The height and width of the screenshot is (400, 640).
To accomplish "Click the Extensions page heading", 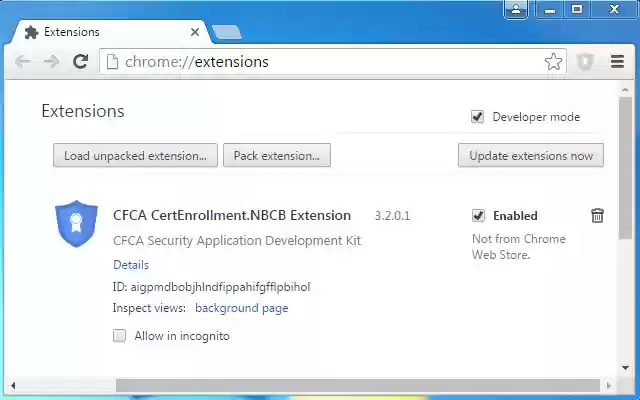I will (x=83, y=111).
